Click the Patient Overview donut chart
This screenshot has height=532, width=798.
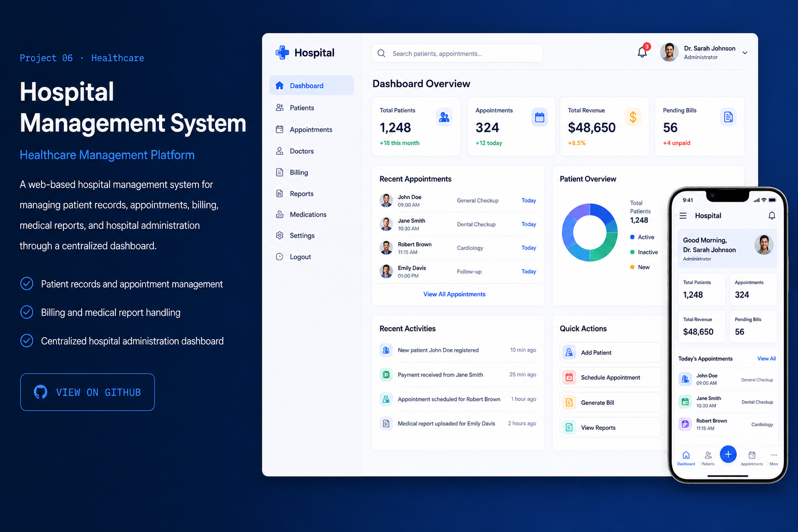coord(590,232)
